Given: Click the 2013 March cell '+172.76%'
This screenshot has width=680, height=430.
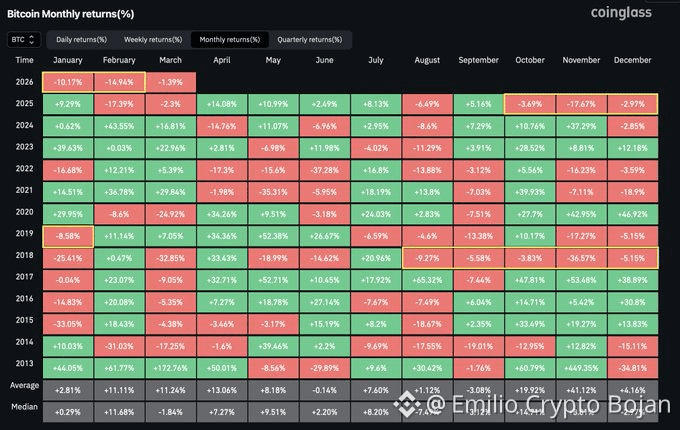Looking at the screenshot, I should click(170, 368).
